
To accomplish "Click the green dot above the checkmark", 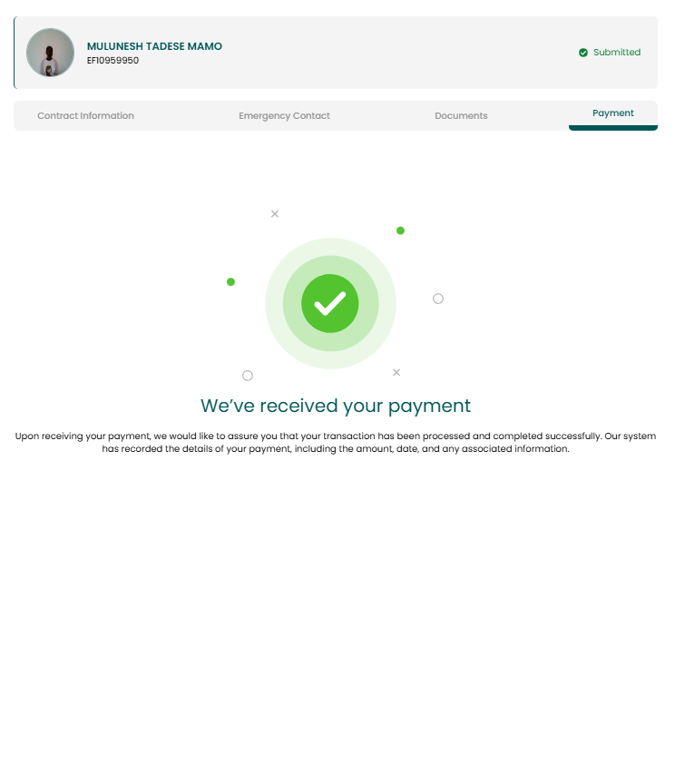I will (x=400, y=230).
